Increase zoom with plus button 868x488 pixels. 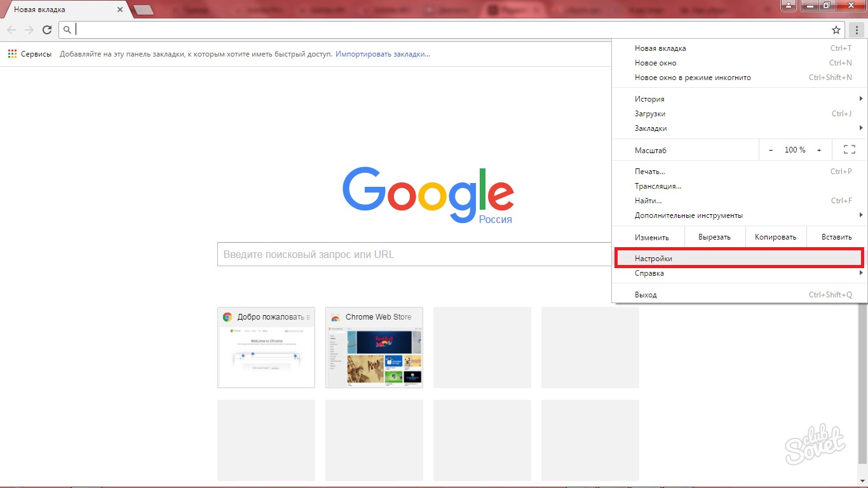point(819,150)
